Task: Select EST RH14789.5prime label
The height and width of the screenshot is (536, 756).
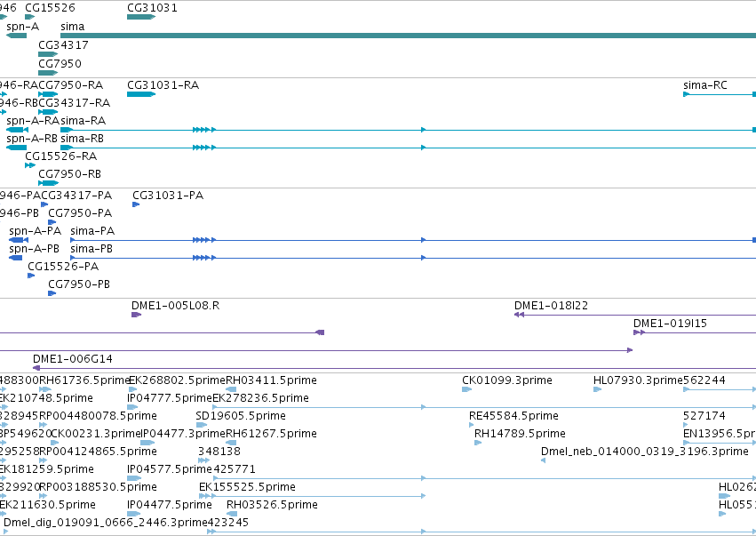Action: pyautogui.click(x=520, y=434)
